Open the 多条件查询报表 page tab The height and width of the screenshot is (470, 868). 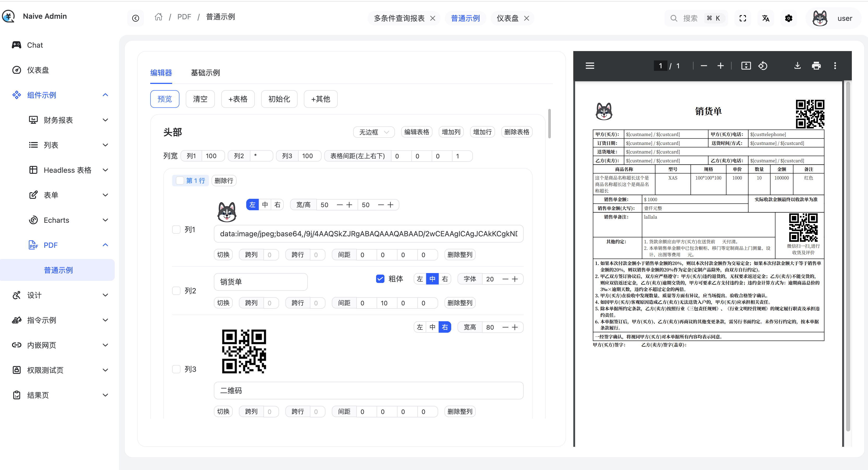(x=399, y=18)
